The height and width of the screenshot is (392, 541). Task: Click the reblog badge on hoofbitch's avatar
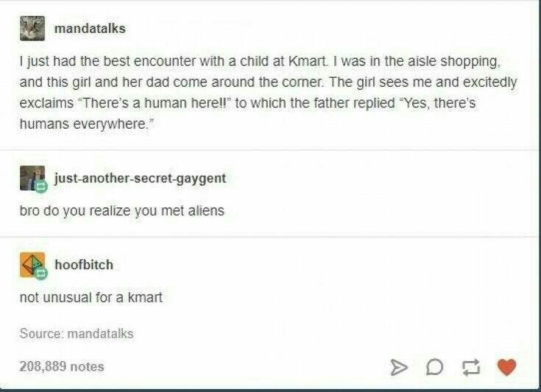(x=41, y=274)
